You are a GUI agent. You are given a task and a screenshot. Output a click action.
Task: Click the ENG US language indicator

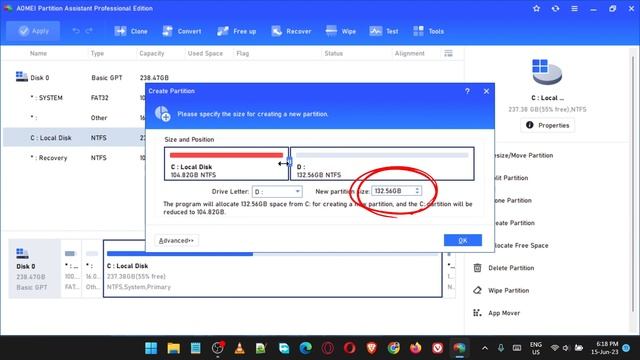click(536, 348)
